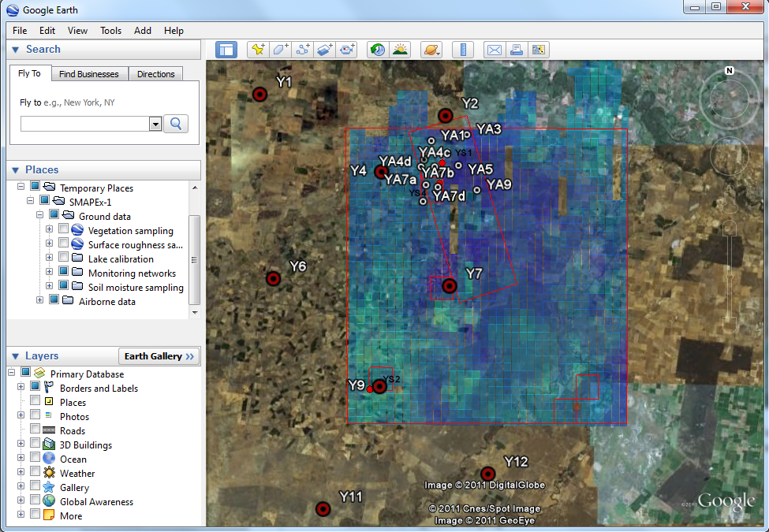
Task: Expand the Monitoring networks folder
Action: [x=49, y=271]
